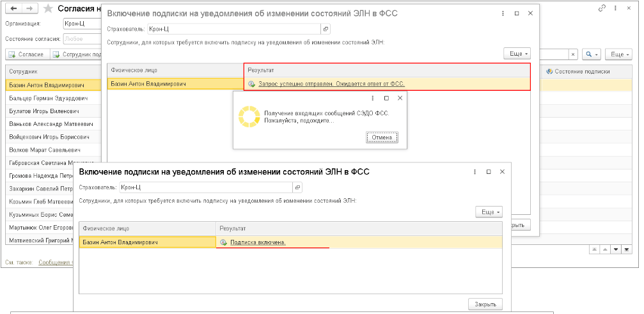The width and height of the screenshot is (644, 314).
Task: Clear the search field with X
Action: (572, 54)
